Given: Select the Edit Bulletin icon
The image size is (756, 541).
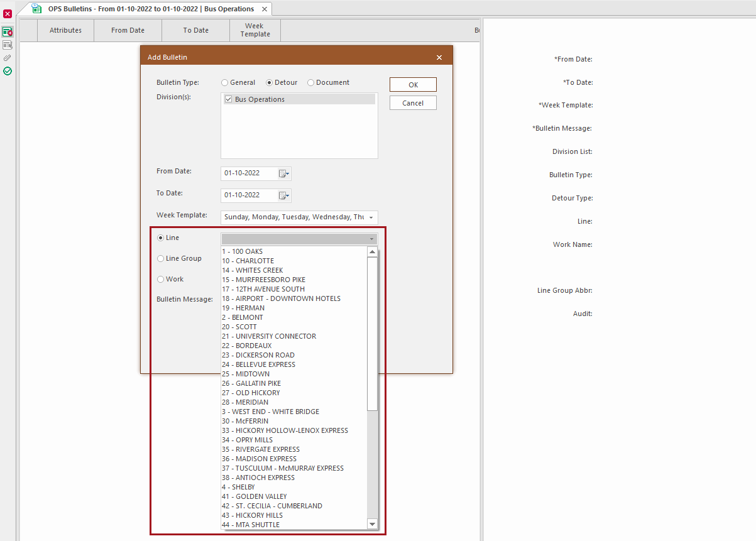Looking at the screenshot, I should tap(8, 45).
